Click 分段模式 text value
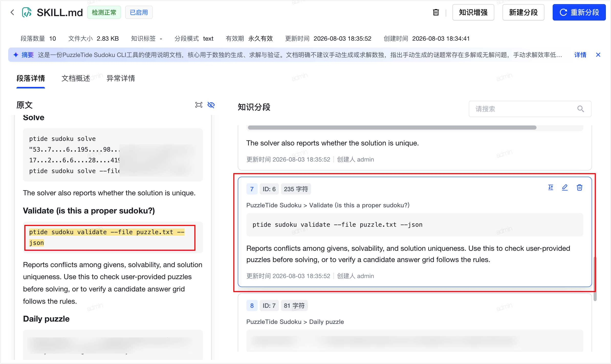 (x=208, y=39)
